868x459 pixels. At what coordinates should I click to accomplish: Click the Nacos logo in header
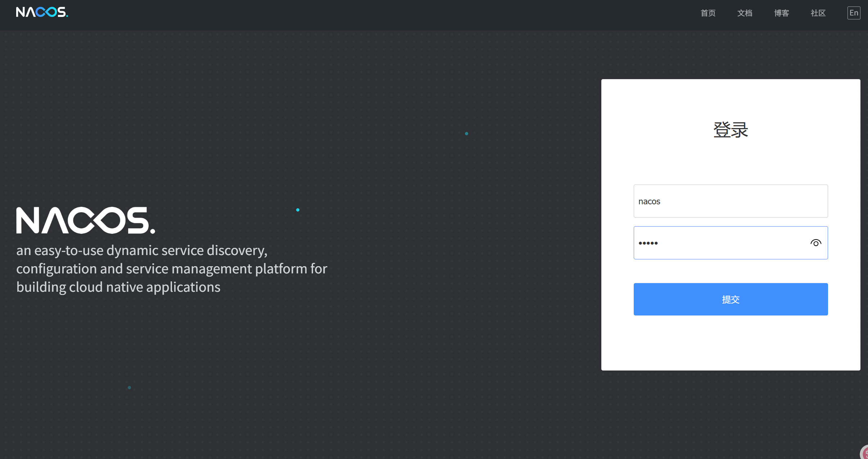click(42, 12)
